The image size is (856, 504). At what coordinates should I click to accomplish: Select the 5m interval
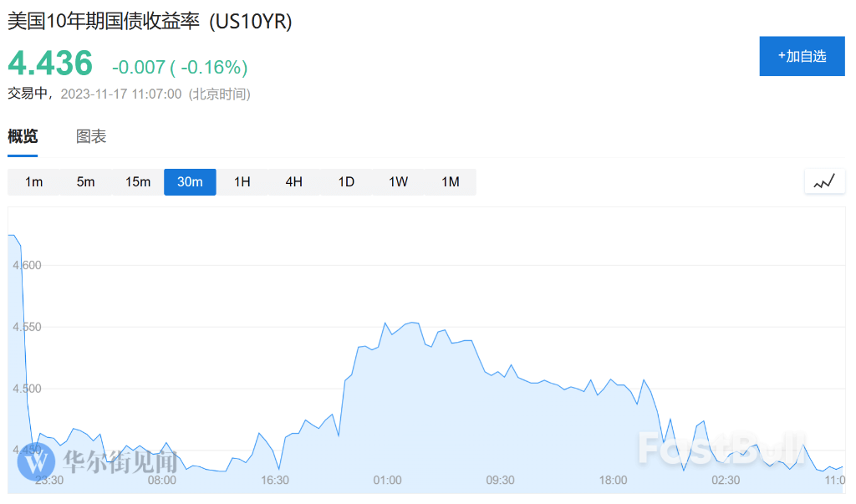[86, 182]
